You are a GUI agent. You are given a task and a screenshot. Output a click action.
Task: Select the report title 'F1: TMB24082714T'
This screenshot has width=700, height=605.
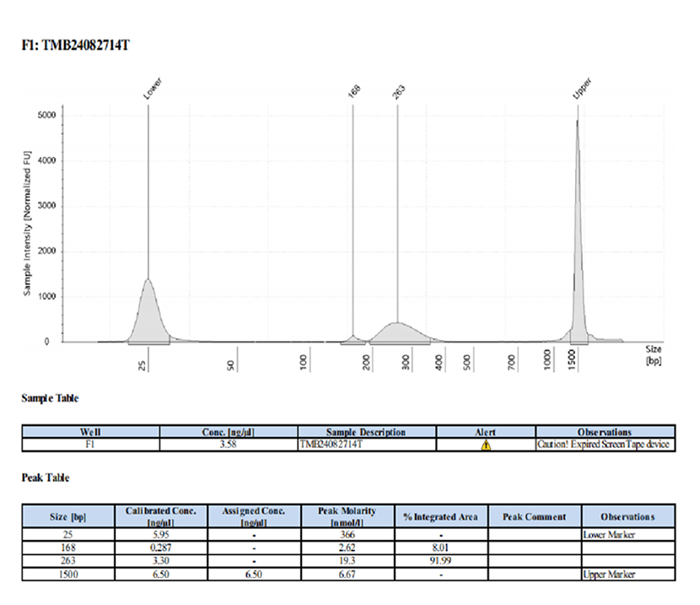point(75,45)
